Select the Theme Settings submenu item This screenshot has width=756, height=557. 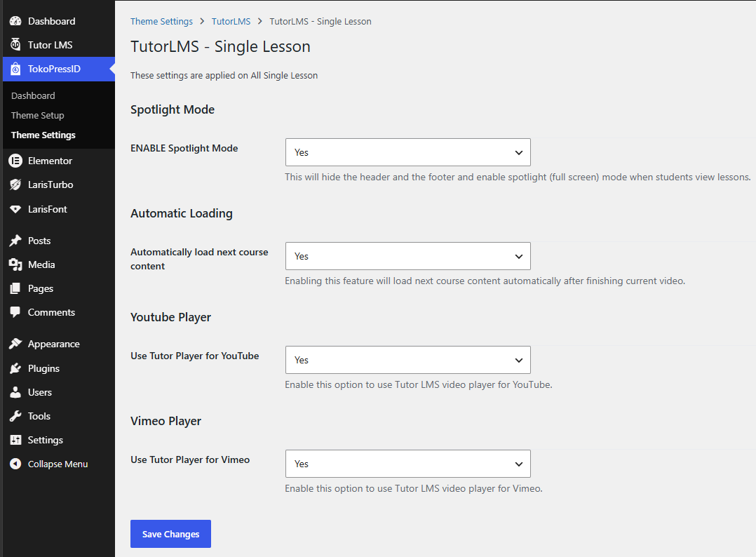43,135
